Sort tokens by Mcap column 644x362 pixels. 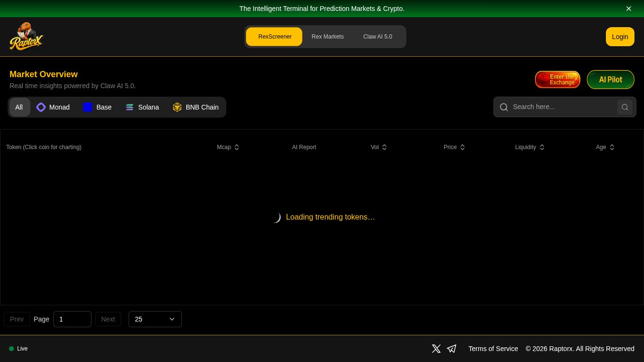pos(228,147)
